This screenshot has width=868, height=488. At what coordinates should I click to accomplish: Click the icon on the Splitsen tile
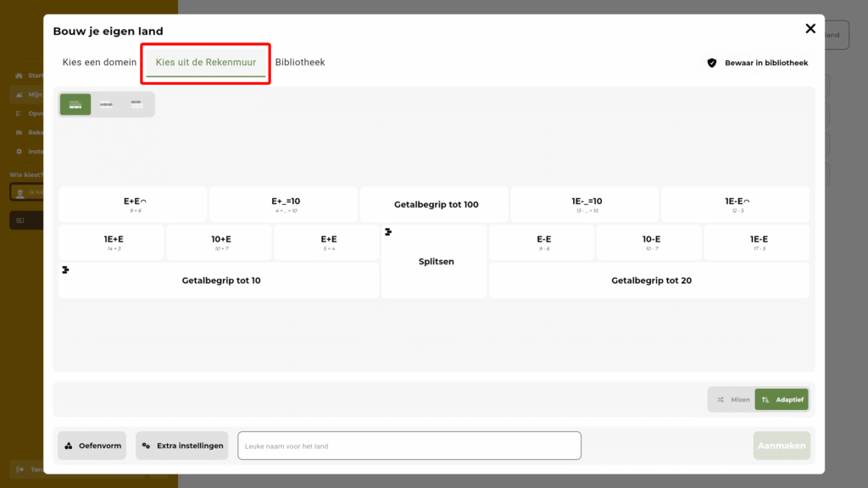click(x=388, y=232)
